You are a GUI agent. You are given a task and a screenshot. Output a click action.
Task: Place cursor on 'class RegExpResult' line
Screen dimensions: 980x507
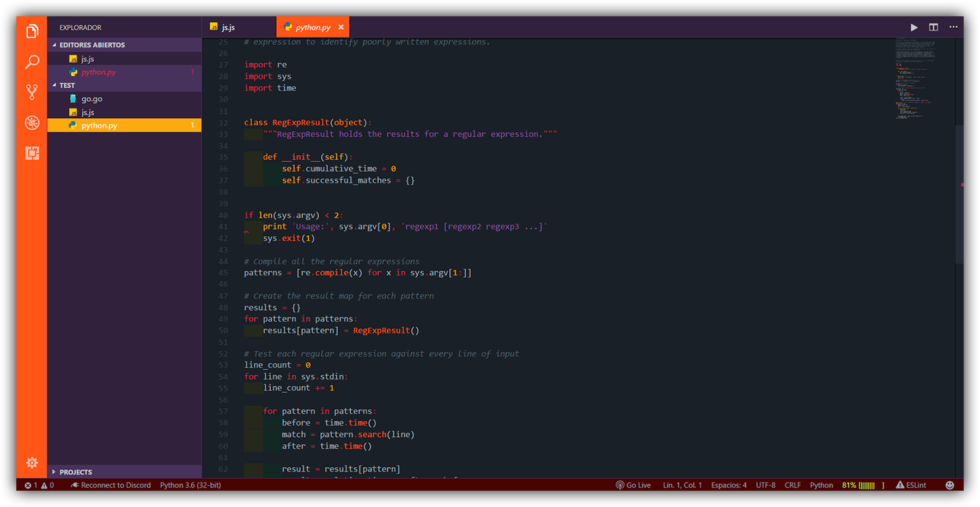pyautogui.click(x=308, y=123)
